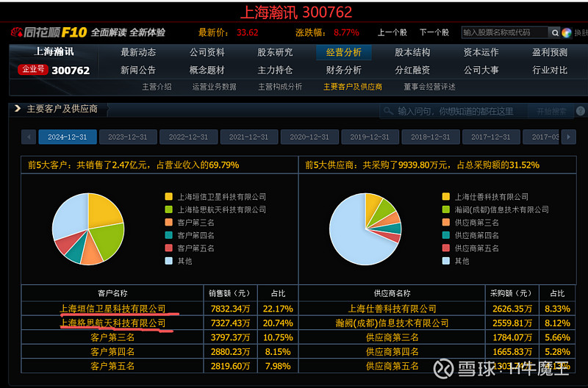588x388 pixels.
Task: Open the 主力持仓 menu
Action: 275,70
